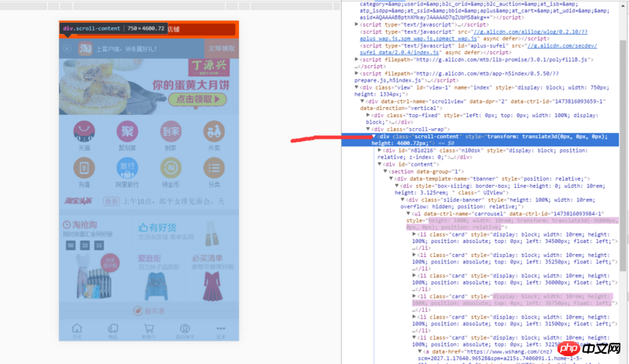The height and width of the screenshot is (364, 629).
Task: Dismiss the app banner with round X
Action: coord(67,49)
